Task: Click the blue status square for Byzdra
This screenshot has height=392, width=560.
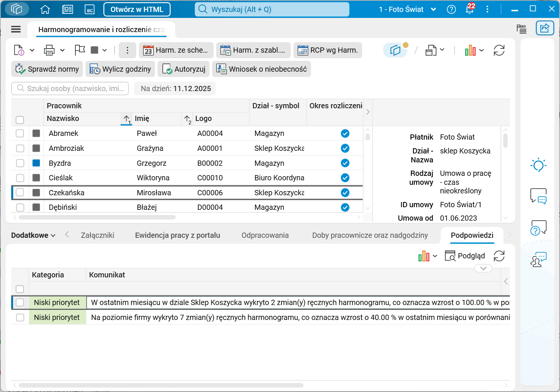Action: coord(36,163)
